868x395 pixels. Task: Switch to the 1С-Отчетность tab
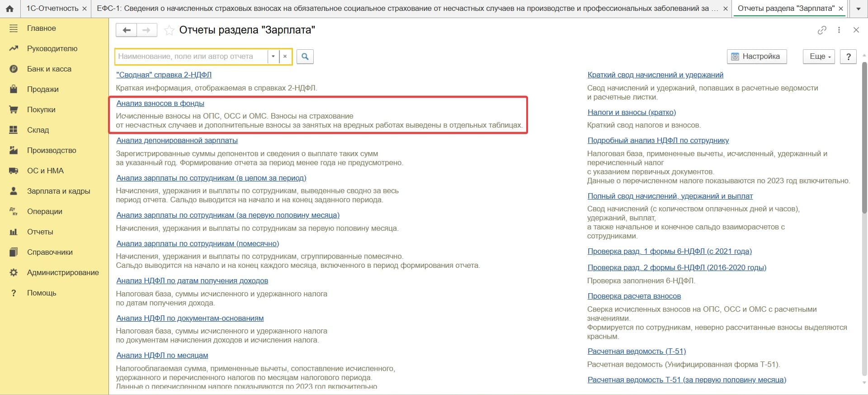pos(52,9)
